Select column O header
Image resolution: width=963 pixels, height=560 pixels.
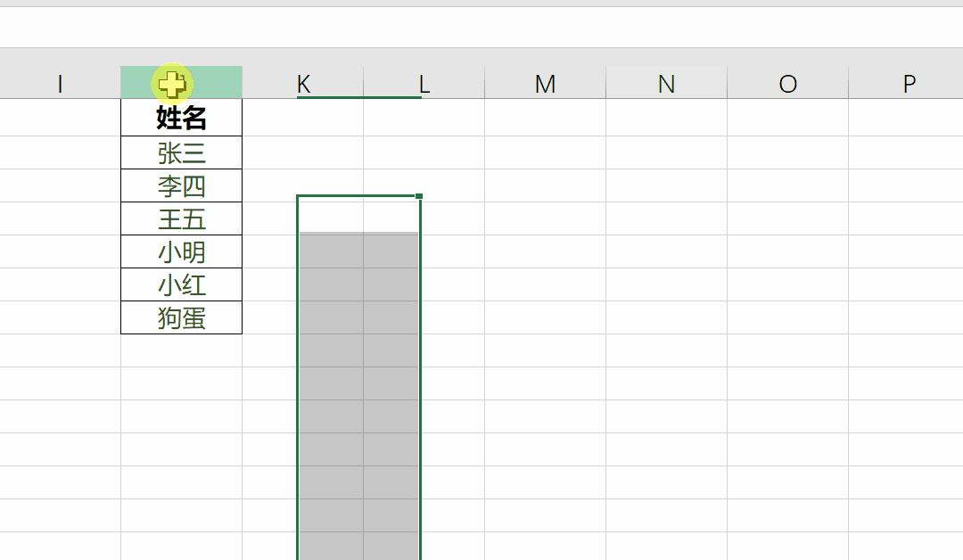pyautogui.click(x=787, y=84)
